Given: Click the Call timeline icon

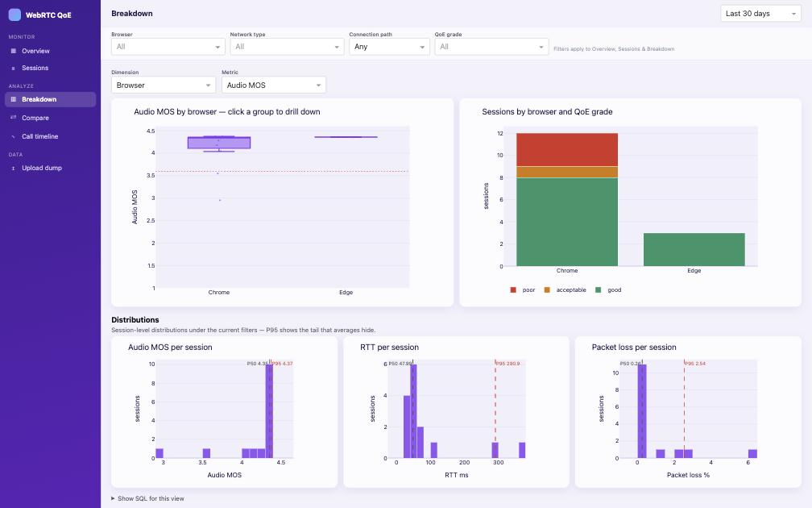Looking at the screenshot, I should pos(14,136).
